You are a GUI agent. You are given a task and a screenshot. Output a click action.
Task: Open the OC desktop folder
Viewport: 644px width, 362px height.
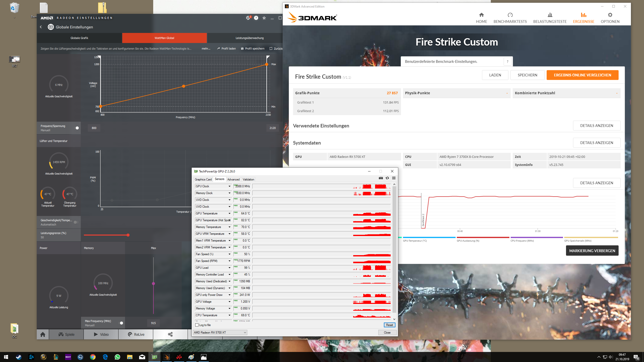(x=14, y=331)
